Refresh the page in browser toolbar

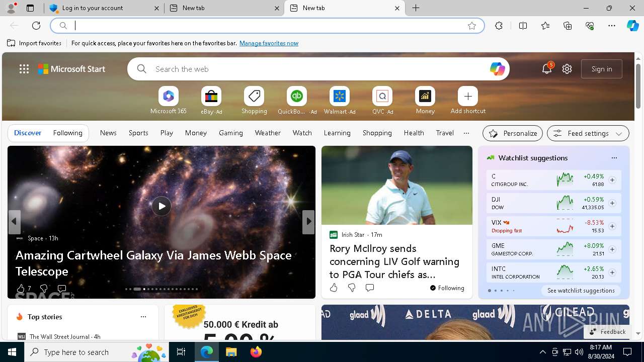[36, 26]
